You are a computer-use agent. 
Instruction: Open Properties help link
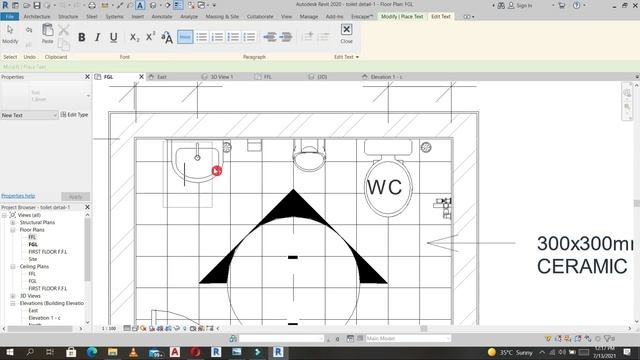pyautogui.click(x=18, y=196)
